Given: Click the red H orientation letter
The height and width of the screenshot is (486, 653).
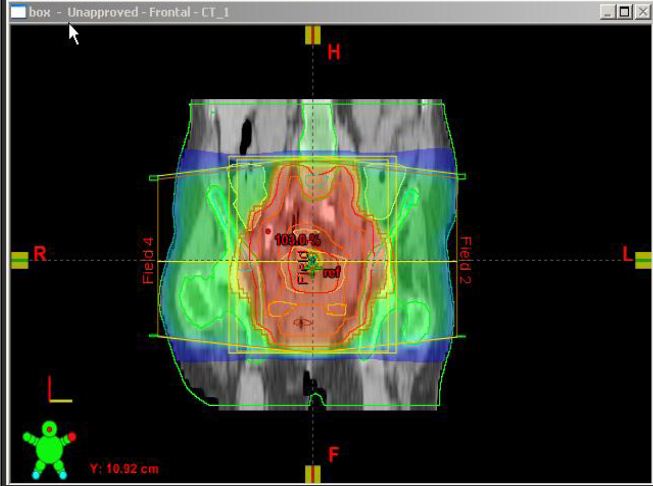Looking at the screenshot, I should click(x=333, y=52).
